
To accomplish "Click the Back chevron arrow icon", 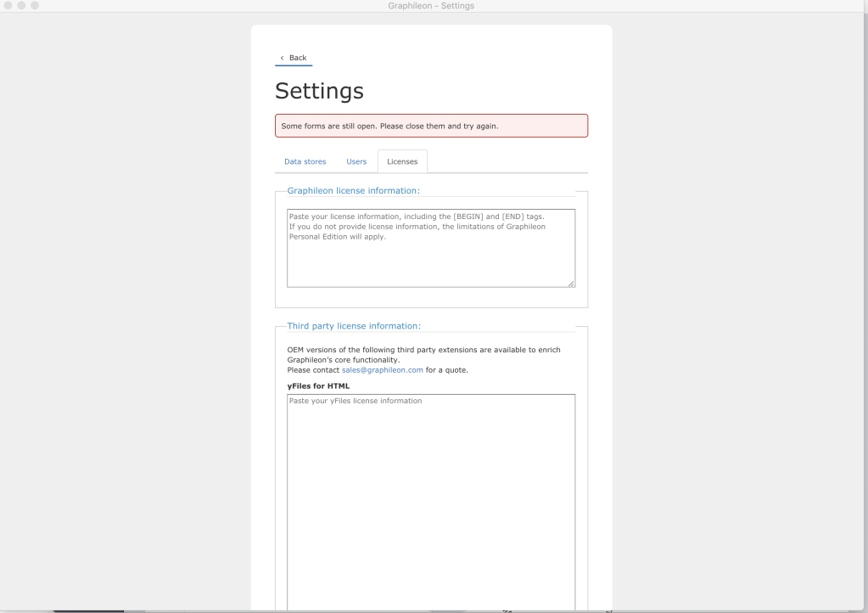I will (x=282, y=58).
